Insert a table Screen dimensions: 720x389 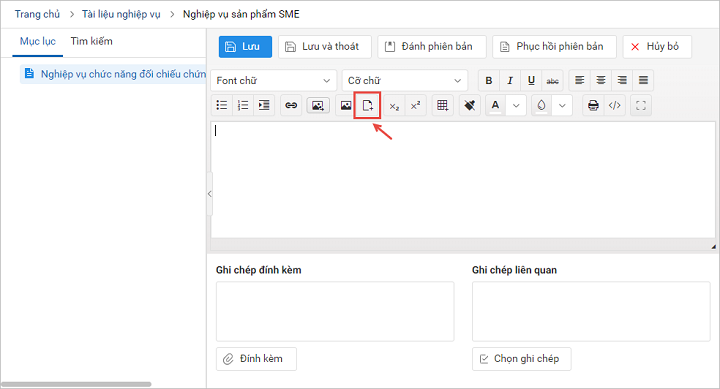click(x=443, y=105)
